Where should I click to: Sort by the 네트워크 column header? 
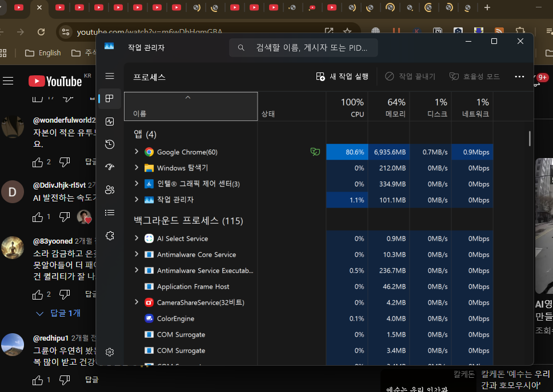click(472, 106)
